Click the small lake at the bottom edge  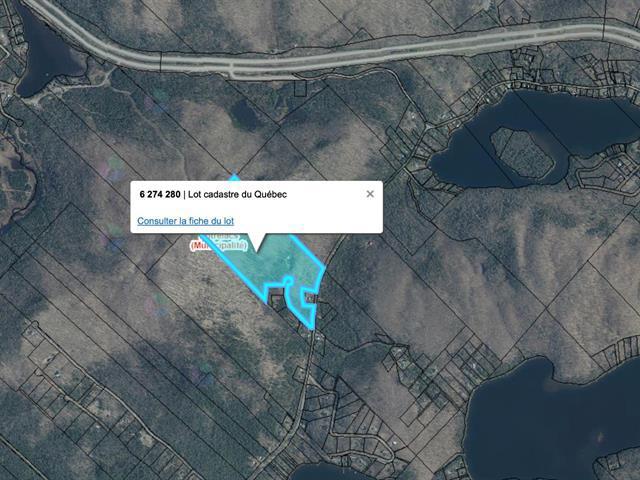click(327, 472)
